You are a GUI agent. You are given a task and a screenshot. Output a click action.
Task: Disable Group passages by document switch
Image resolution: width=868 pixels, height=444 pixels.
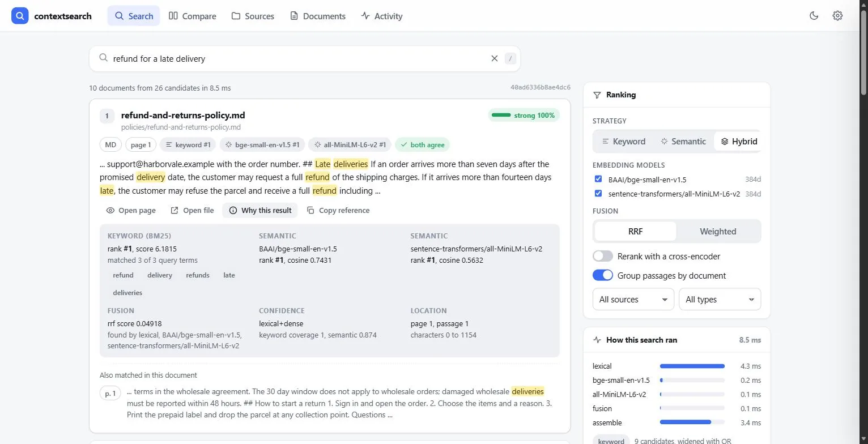coord(603,275)
